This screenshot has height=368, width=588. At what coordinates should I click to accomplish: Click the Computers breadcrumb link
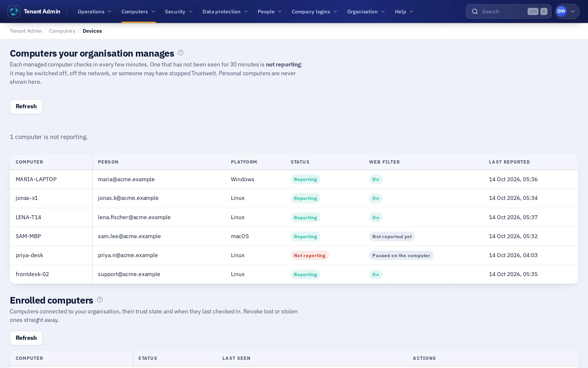pyautogui.click(x=62, y=31)
